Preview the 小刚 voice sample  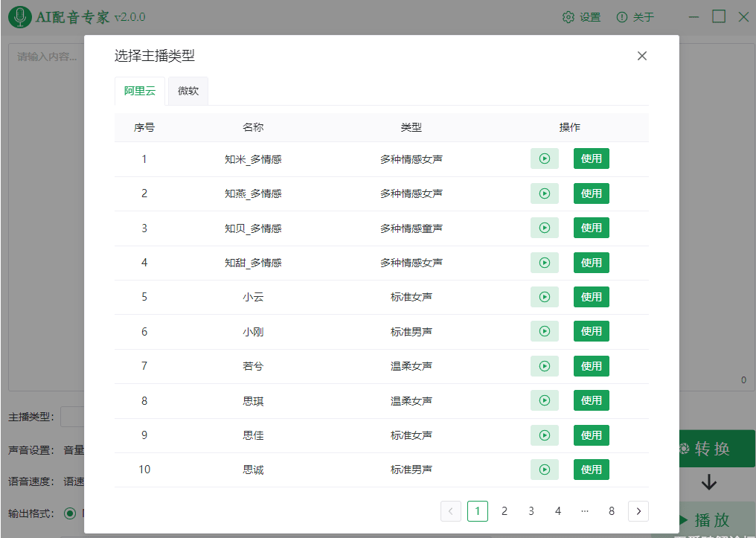[544, 330]
